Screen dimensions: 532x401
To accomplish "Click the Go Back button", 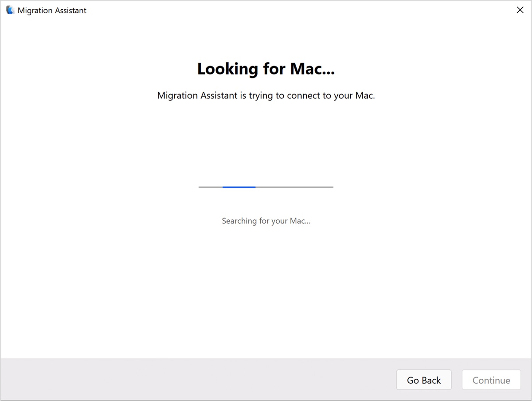I will (x=424, y=380).
